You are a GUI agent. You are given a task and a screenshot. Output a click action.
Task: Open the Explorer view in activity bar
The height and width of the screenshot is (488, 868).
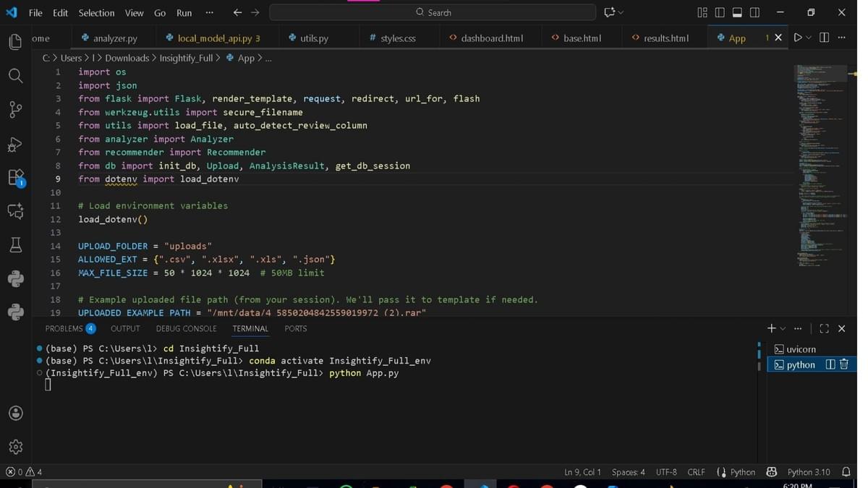pos(15,42)
